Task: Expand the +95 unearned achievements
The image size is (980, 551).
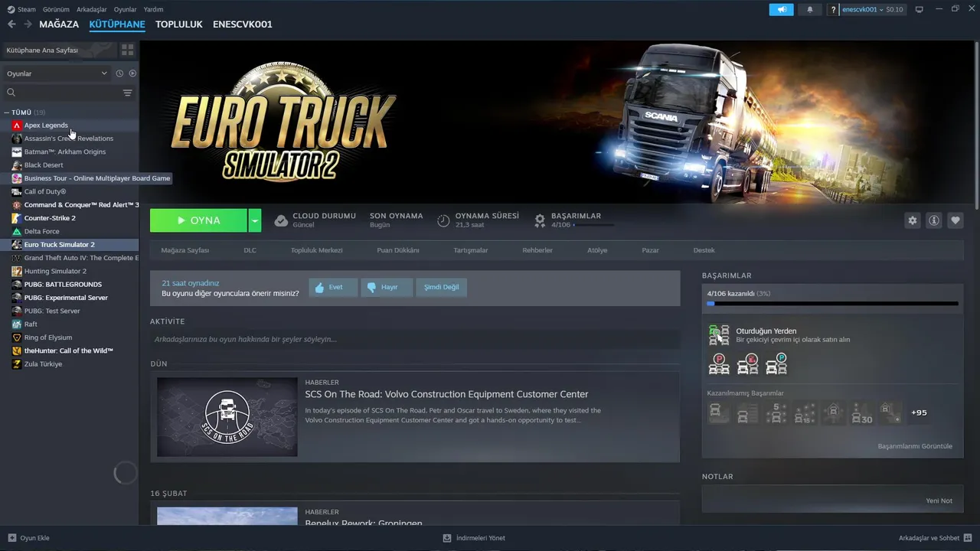Action: click(919, 412)
